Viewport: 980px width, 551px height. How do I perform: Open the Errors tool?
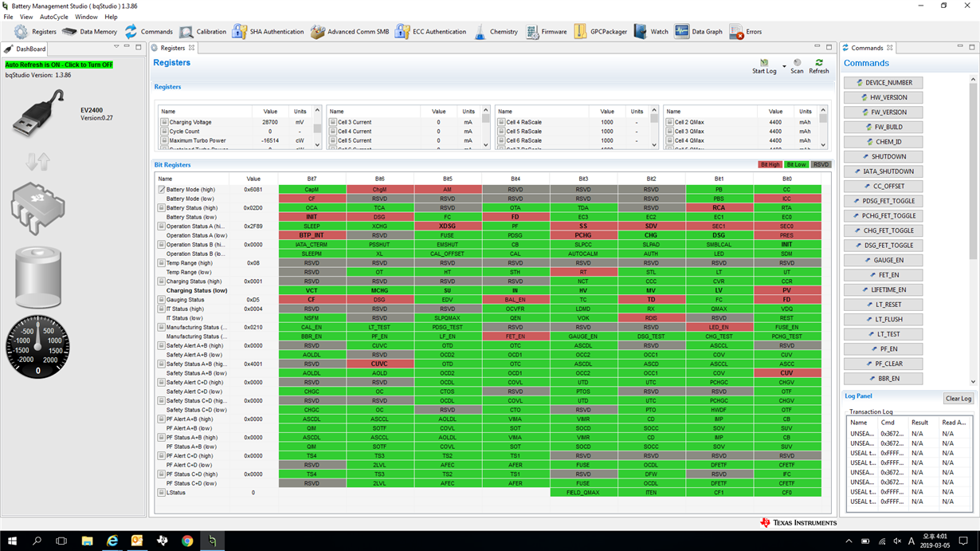click(x=745, y=32)
